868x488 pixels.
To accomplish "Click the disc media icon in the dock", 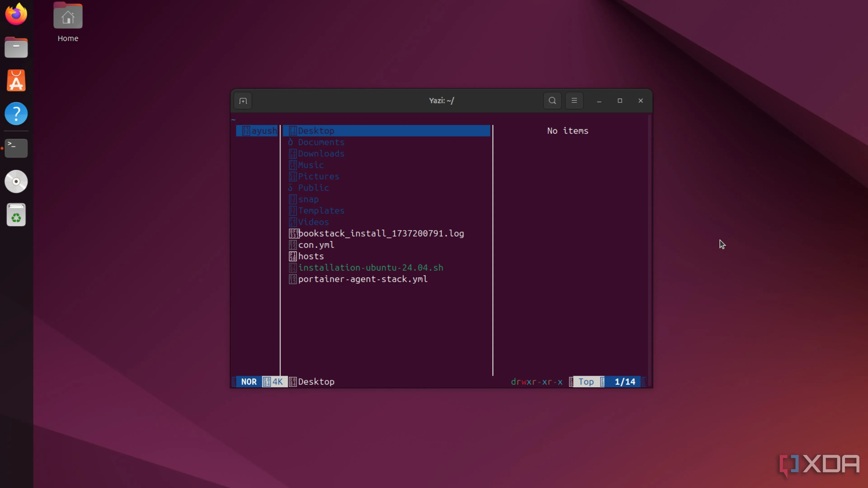I will [16, 181].
